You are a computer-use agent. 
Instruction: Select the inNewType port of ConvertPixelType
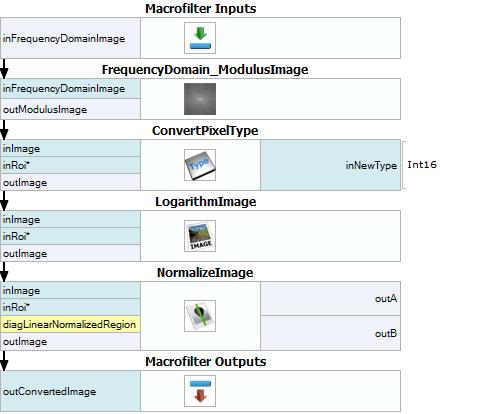(x=330, y=165)
